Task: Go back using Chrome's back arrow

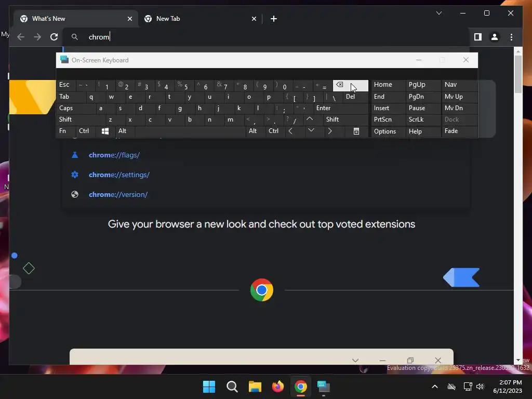Action: 21,37
